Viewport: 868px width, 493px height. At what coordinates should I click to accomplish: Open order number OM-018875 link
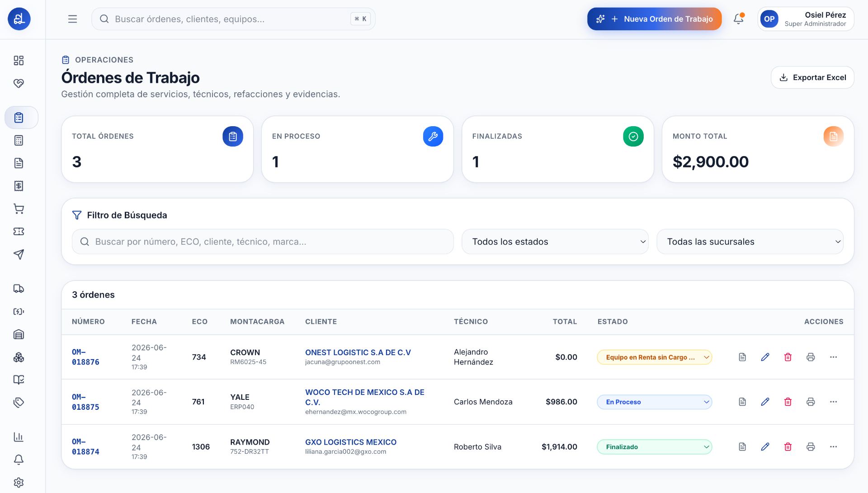85,402
